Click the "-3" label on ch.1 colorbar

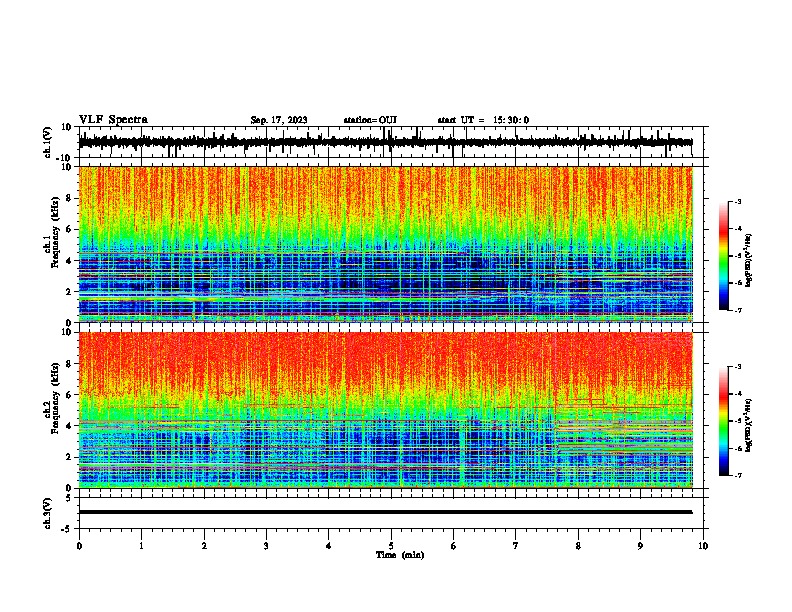coord(737,202)
